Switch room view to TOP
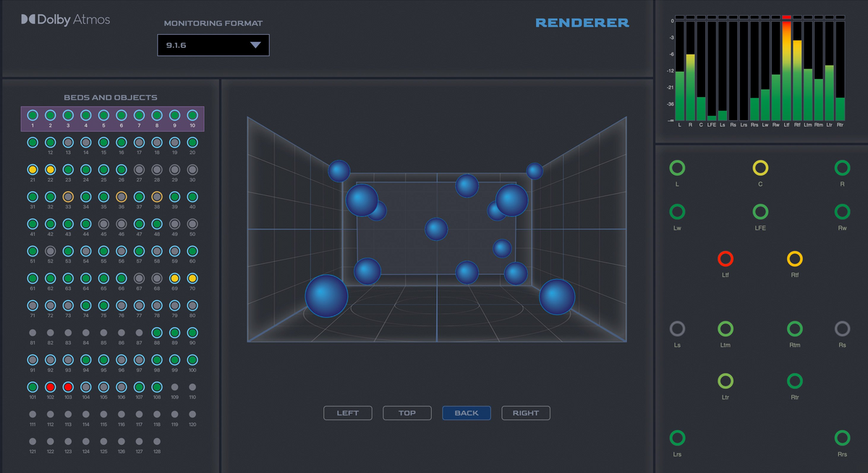 (407, 413)
